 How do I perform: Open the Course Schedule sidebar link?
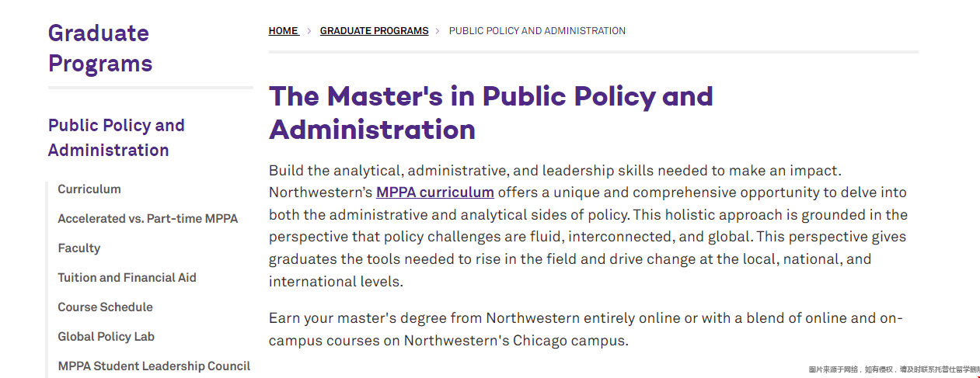(105, 307)
